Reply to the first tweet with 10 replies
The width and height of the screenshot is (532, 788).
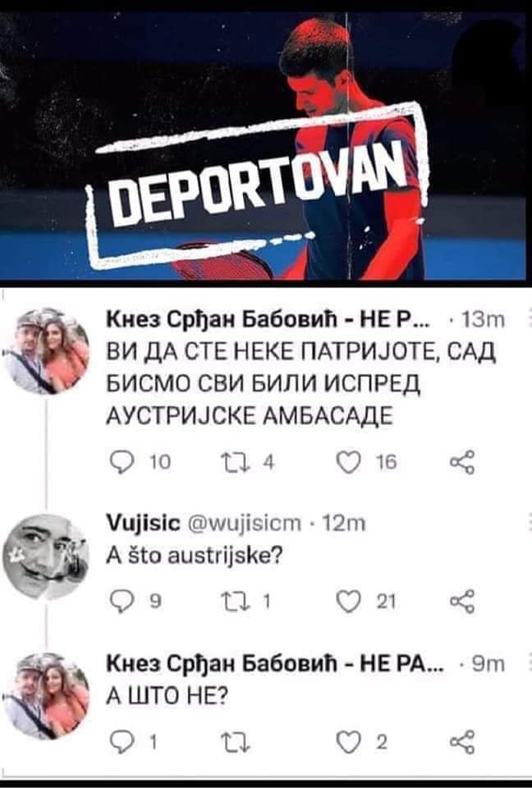(119, 462)
